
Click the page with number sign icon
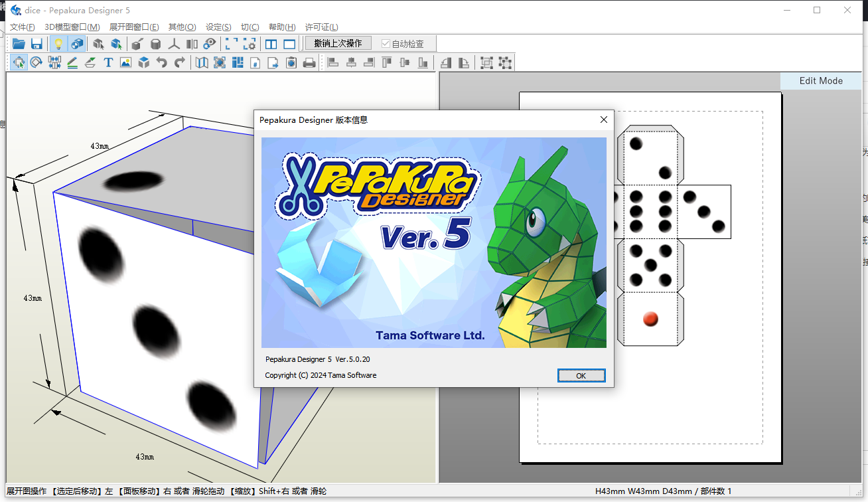255,62
